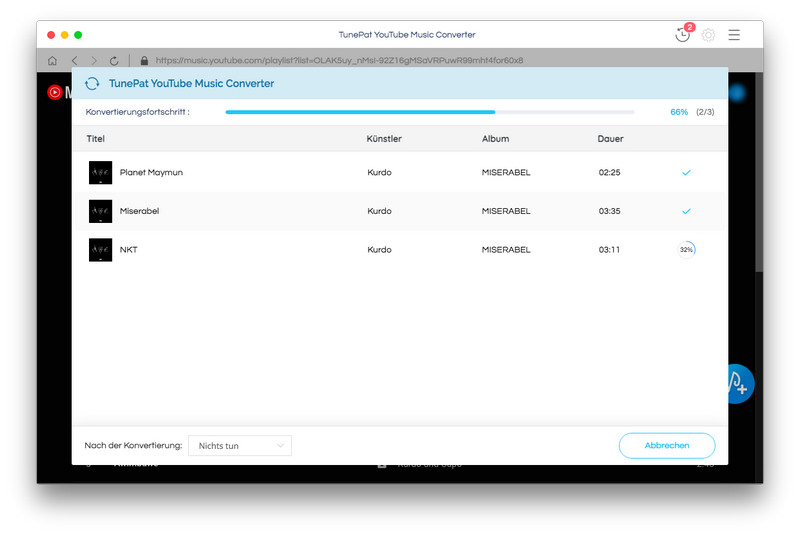
Task: Select the 'Miserabel' title text
Action: (x=139, y=211)
